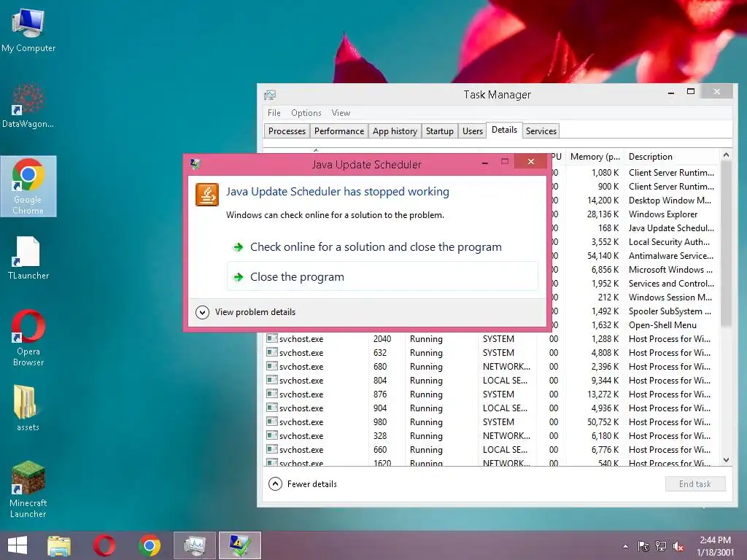747x560 pixels.
Task: Switch to the Processes tab
Action: 287,131
